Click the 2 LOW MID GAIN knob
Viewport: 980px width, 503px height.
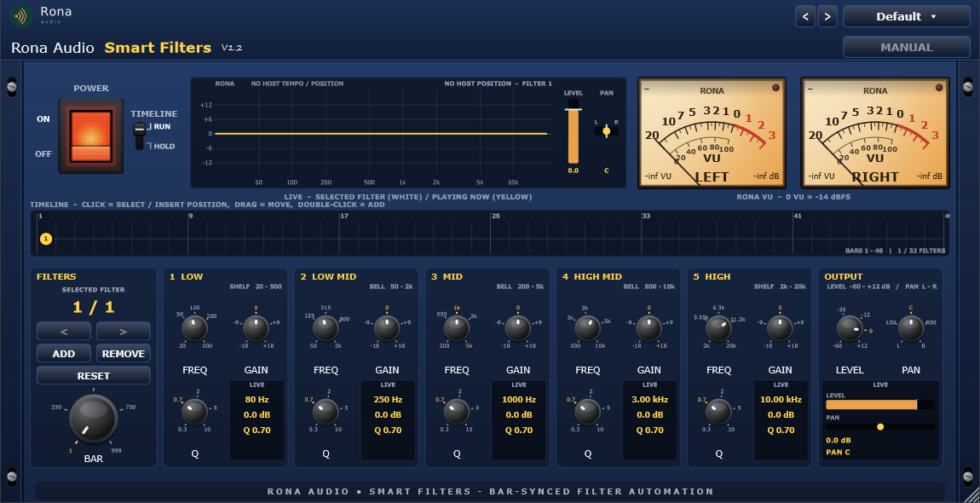point(387,328)
